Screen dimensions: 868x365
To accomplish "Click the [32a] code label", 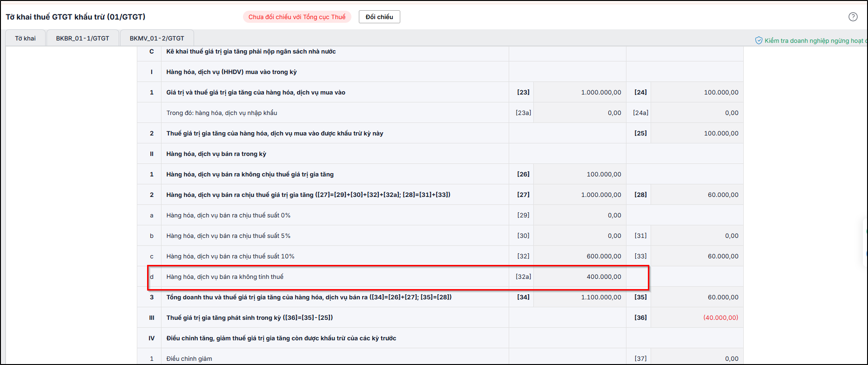I will pyautogui.click(x=523, y=277).
